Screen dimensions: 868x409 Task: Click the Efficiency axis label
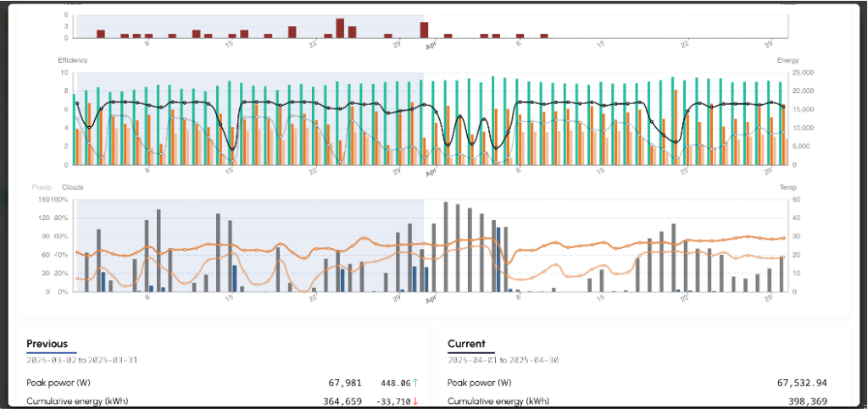coord(72,60)
